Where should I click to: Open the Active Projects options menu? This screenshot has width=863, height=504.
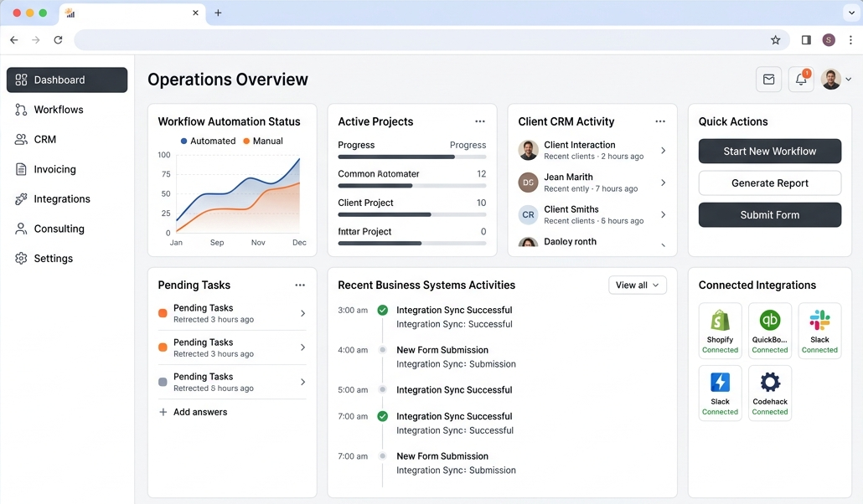[480, 121]
